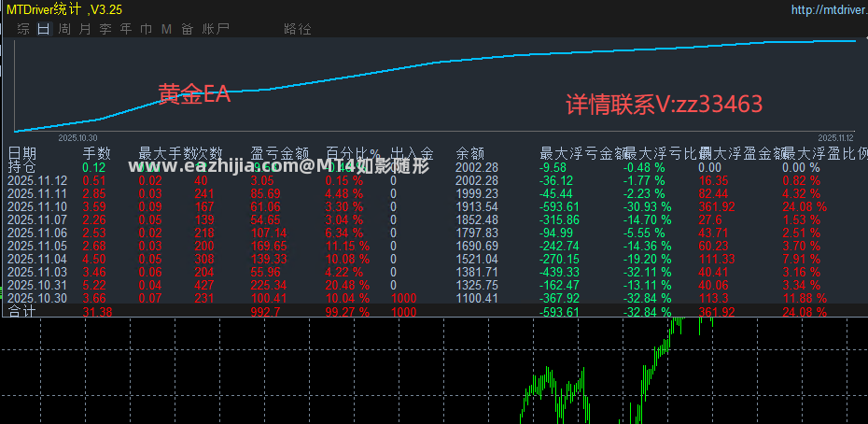Switch to the 季 quarterly tab

point(105,29)
